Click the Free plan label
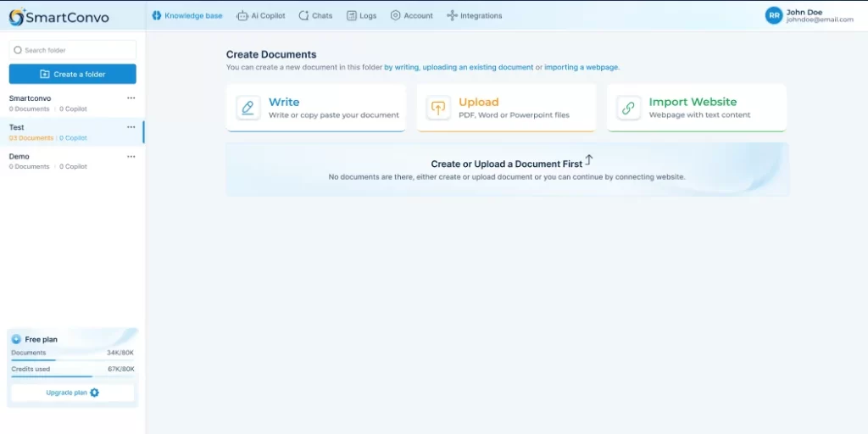The width and height of the screenshot is (868, 434). pyautogui.click(x=41, y=339)
